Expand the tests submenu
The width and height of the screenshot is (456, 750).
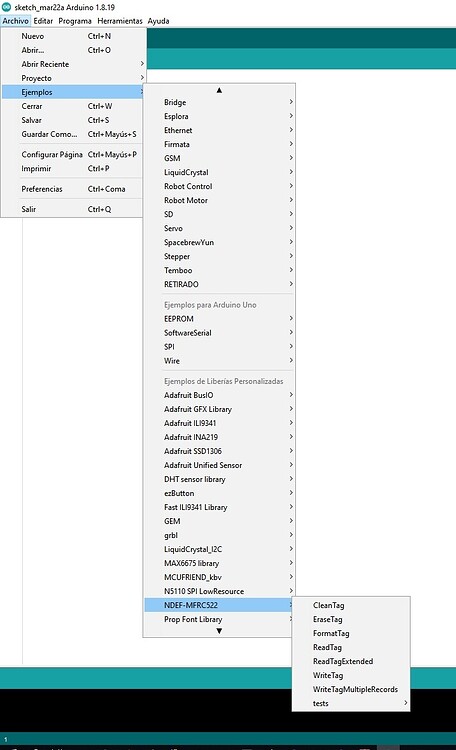pos(351,703)
